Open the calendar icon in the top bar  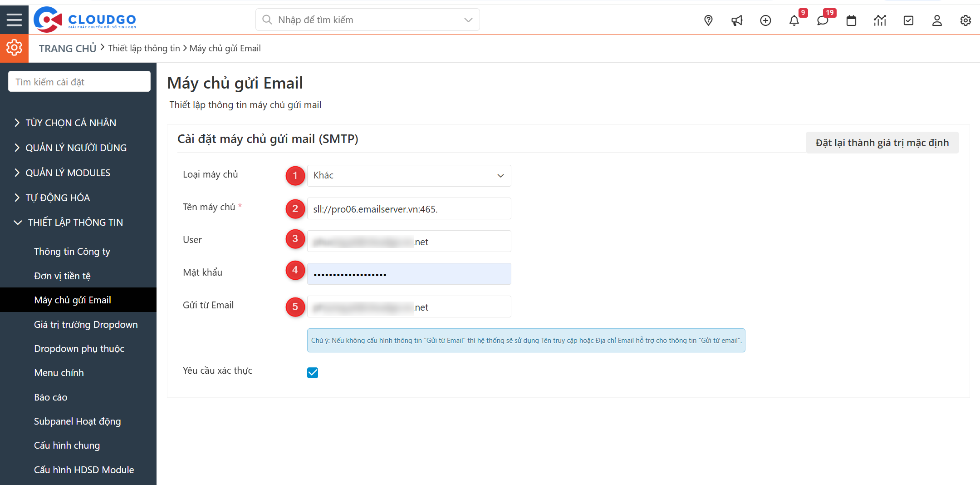point(851,20)
